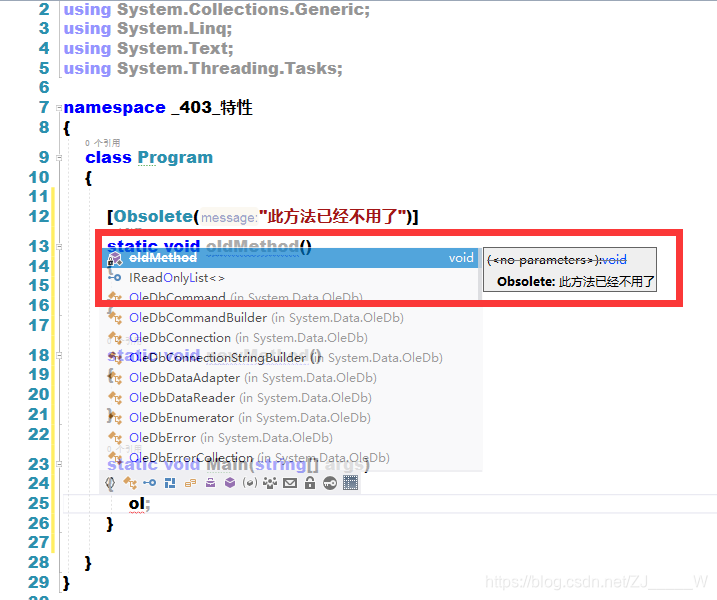Click the purple cube methods filter icon
This screenshot has width=717, height=600.
[x=230, y=482]
